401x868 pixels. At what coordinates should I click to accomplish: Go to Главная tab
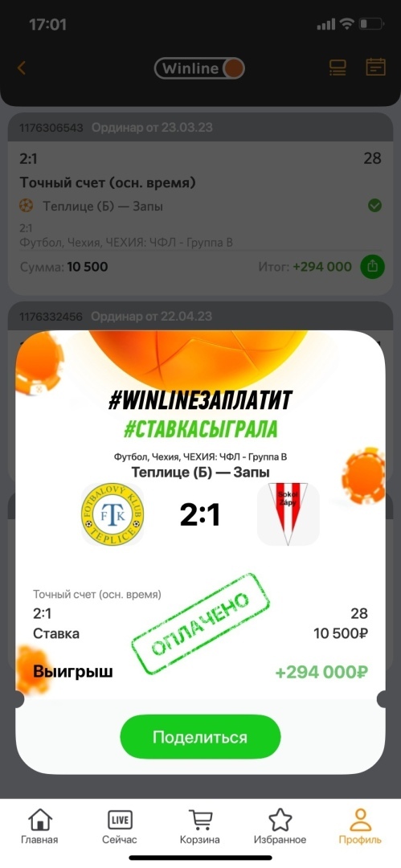39,827
